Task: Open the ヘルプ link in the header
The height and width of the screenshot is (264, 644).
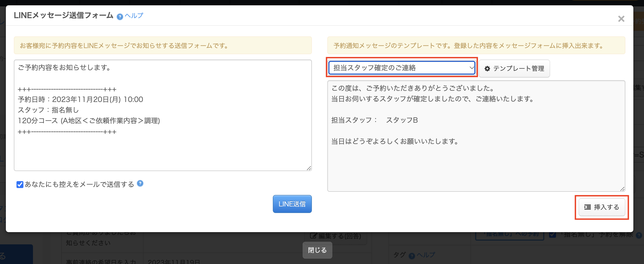Action: click(x=134, y=16)
